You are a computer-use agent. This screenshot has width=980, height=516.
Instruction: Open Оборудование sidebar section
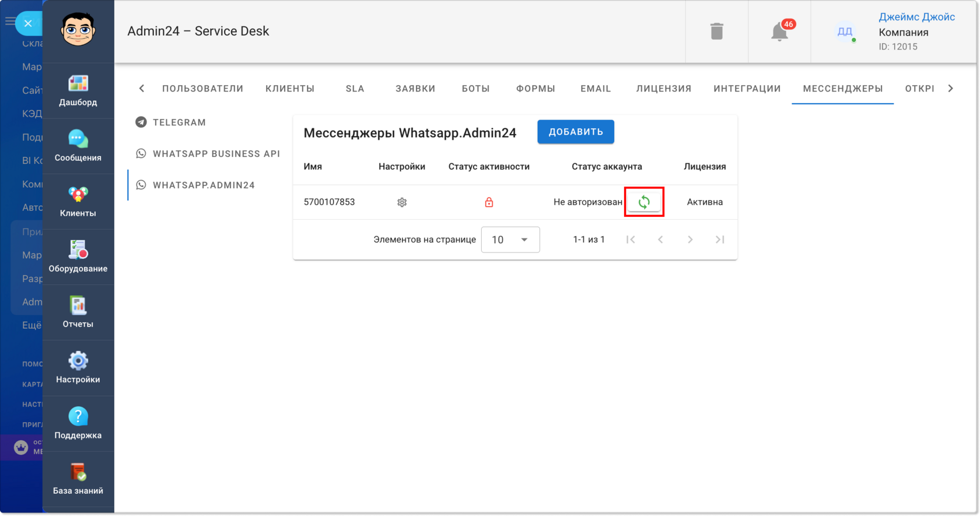coord(78,257)
